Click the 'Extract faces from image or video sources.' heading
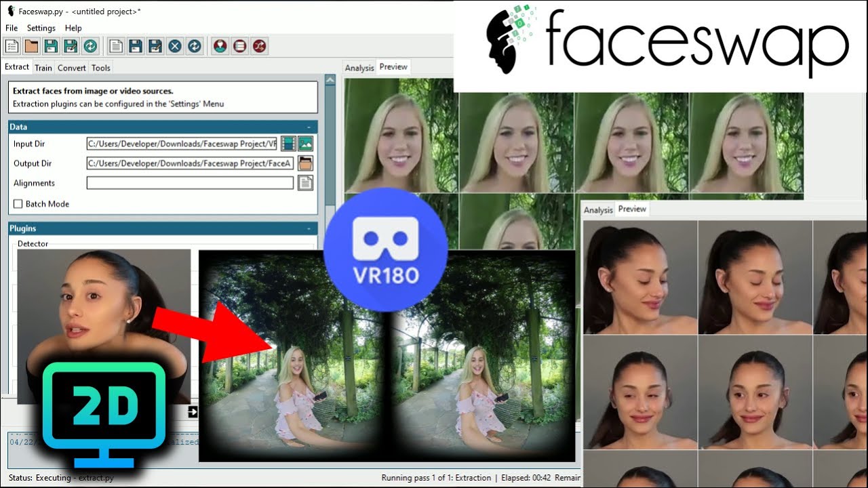 [93, 91]
